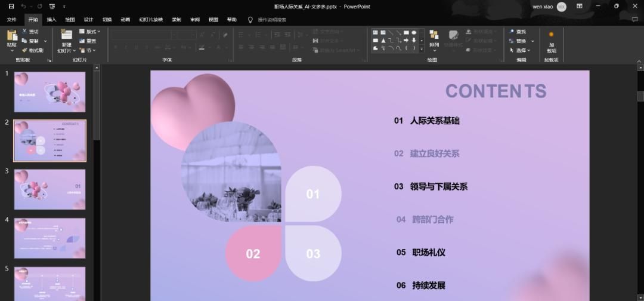Open the Customize Quick Access Toolbar dropdown
The width and height of the screenshot is (644, 301).
tap(64, 7)
